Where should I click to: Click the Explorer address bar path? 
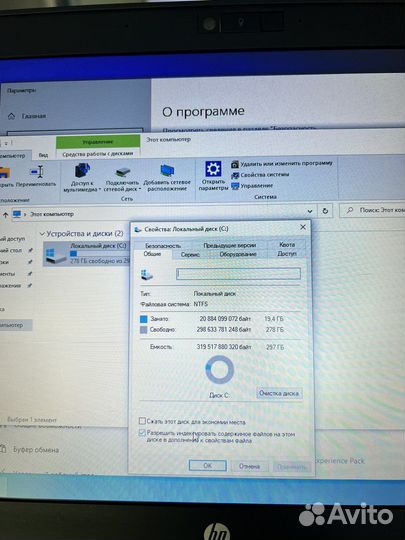click(x=52, y=214)
